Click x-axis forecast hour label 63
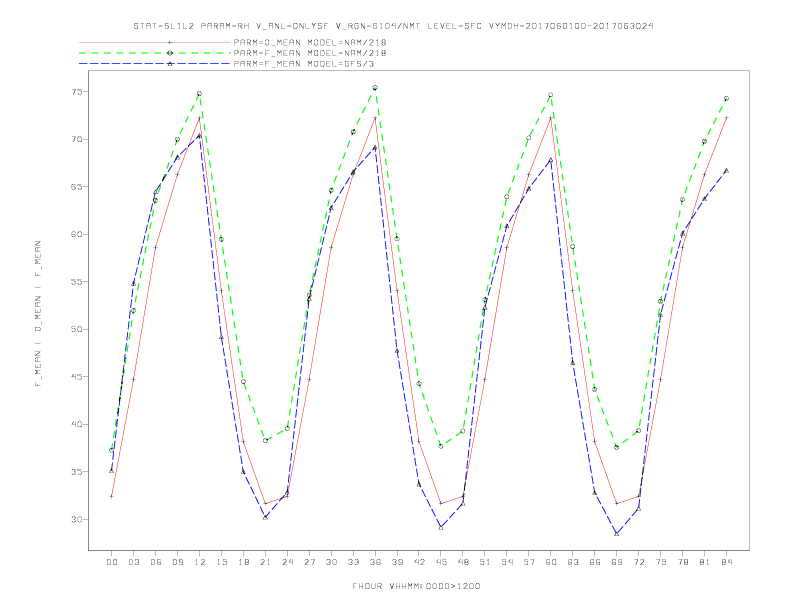This screenshot has width=792, height=612. (573, 562)
